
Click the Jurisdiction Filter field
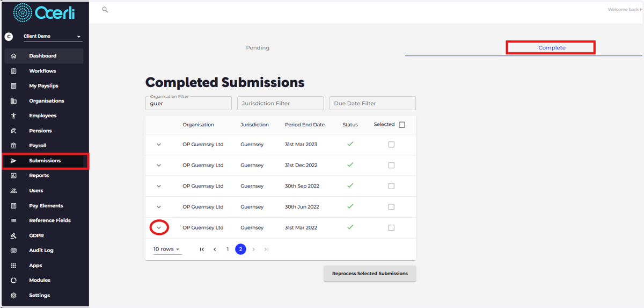pos(281,103)
